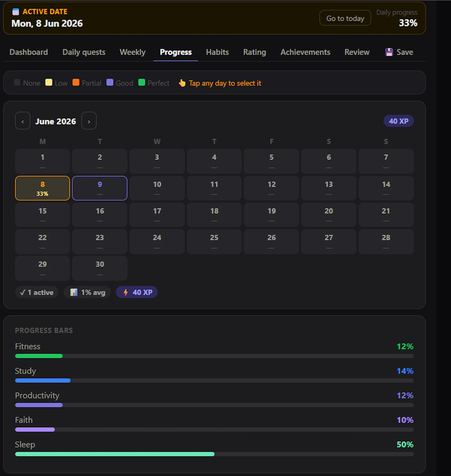This screenshot has height=476, width=451.
Task: Click the Go to today button
Action: coord(345,18)
